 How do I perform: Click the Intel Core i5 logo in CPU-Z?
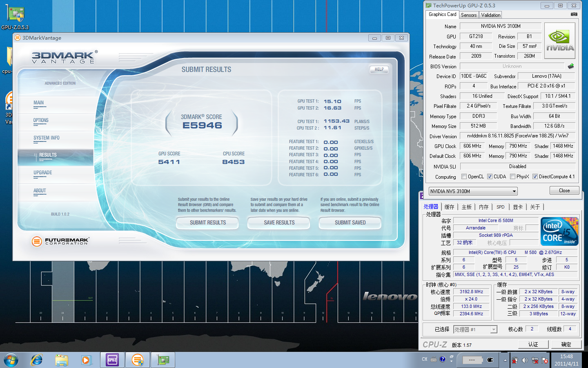559,231
